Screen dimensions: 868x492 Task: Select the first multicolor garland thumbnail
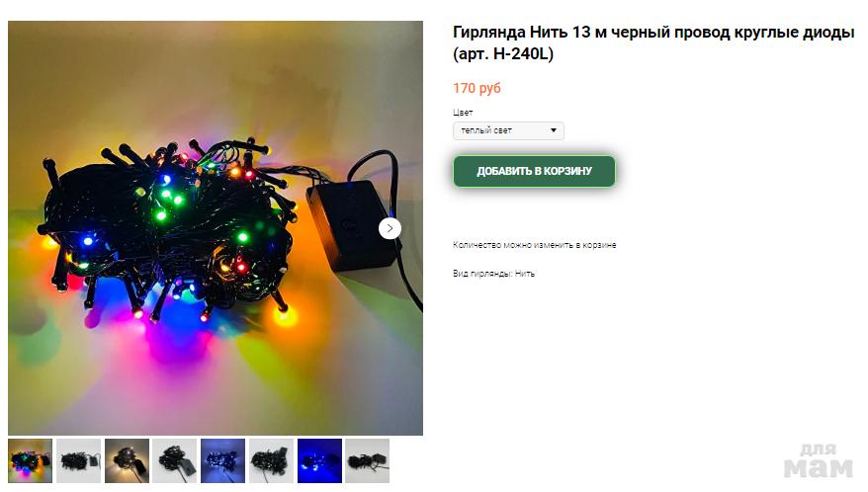coord(31,461)
